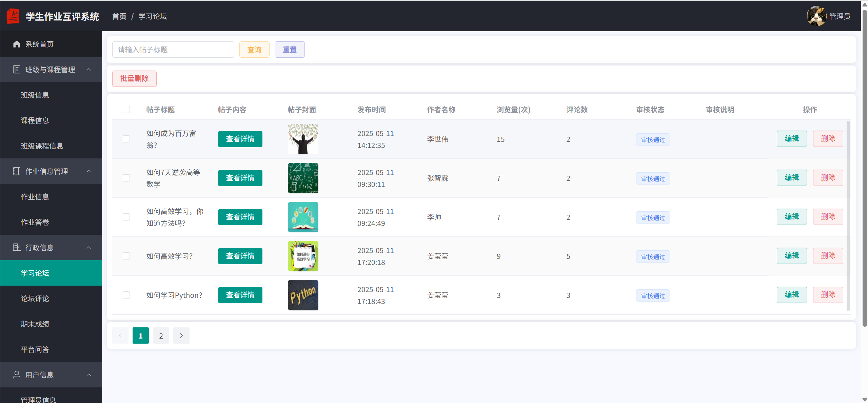The height and width of the screenshot is (403, 868).
Task: Go to next page arrow
Action: [181, 335]
